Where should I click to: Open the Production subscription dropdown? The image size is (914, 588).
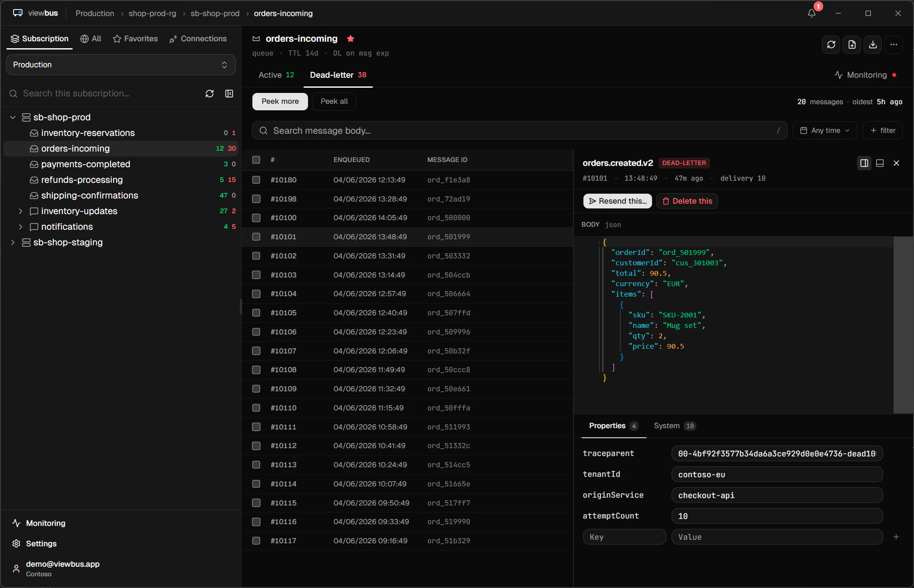click(121, 65)
